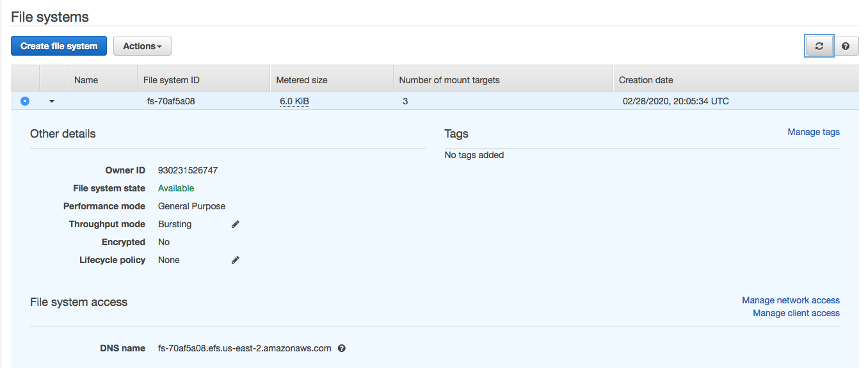This screenshot has height=368, width=868.
Task: Sort by Metered size column
Action: (x=301, y=80)
